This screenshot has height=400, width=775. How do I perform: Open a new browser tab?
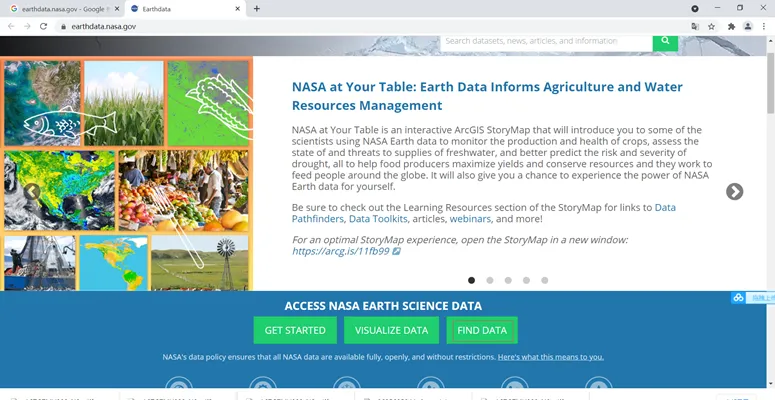click(257, 8)
